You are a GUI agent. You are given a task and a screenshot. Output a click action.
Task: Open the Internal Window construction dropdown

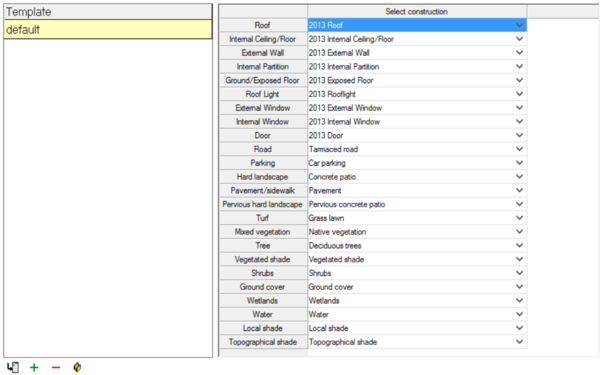[519, 122]
